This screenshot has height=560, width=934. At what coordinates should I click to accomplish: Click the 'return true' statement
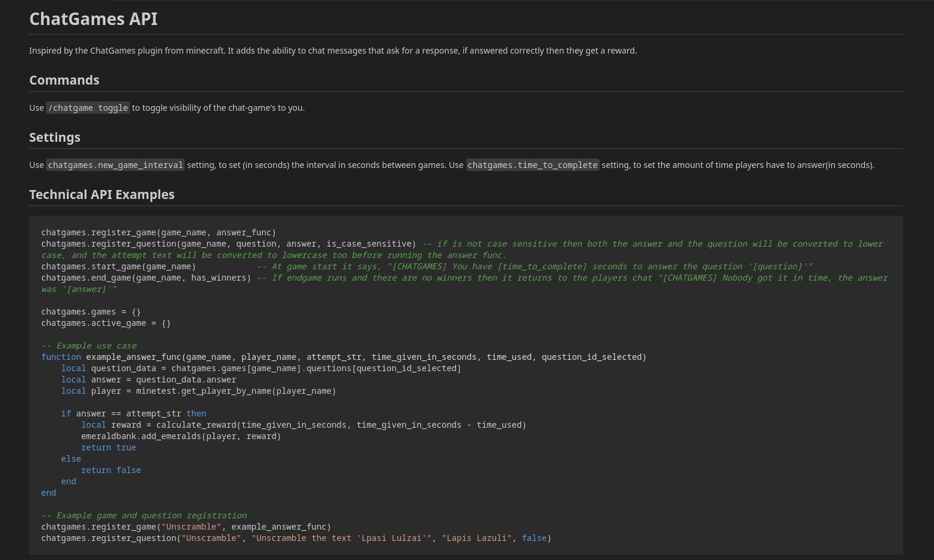(108, 447)
